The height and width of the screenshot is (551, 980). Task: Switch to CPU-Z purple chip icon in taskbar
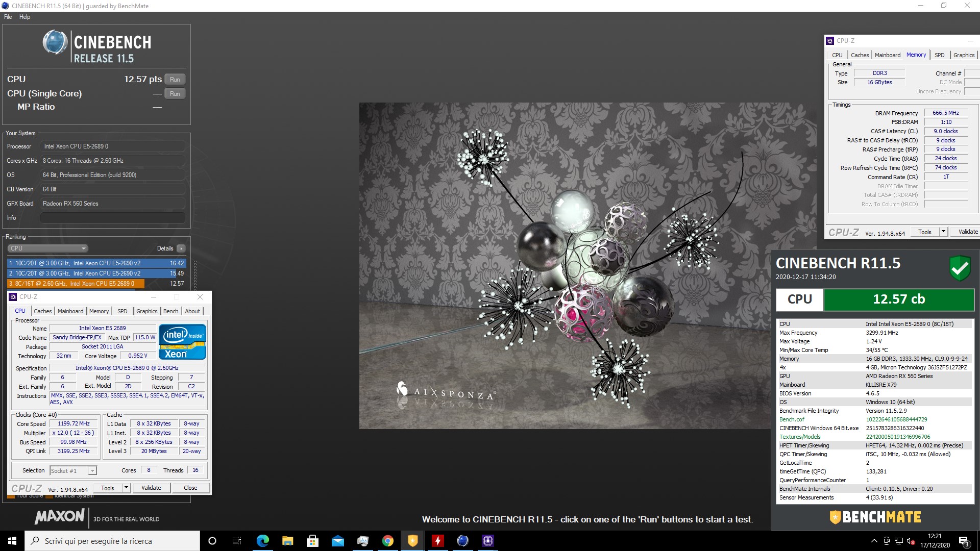487,541
